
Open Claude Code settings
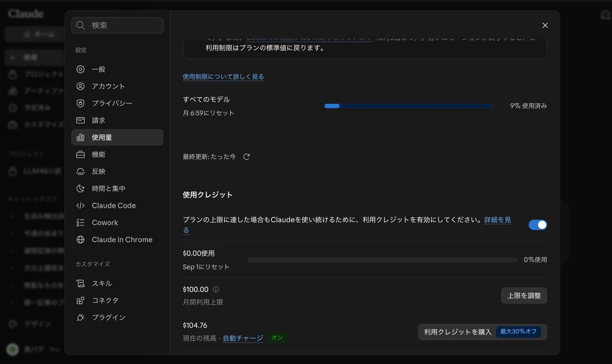tap(117, 205)
